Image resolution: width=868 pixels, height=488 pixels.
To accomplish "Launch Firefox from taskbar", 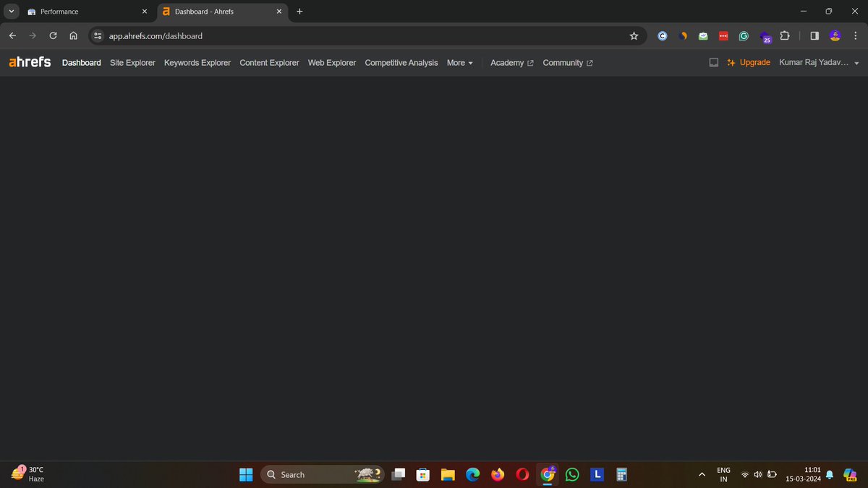I will pos(498,474).
